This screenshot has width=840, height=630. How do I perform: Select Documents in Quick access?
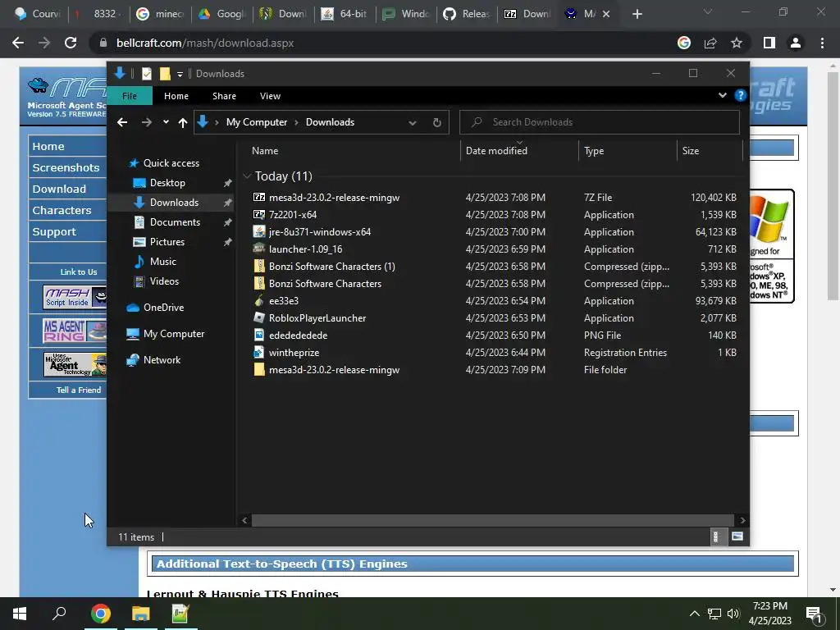(175, 221)
